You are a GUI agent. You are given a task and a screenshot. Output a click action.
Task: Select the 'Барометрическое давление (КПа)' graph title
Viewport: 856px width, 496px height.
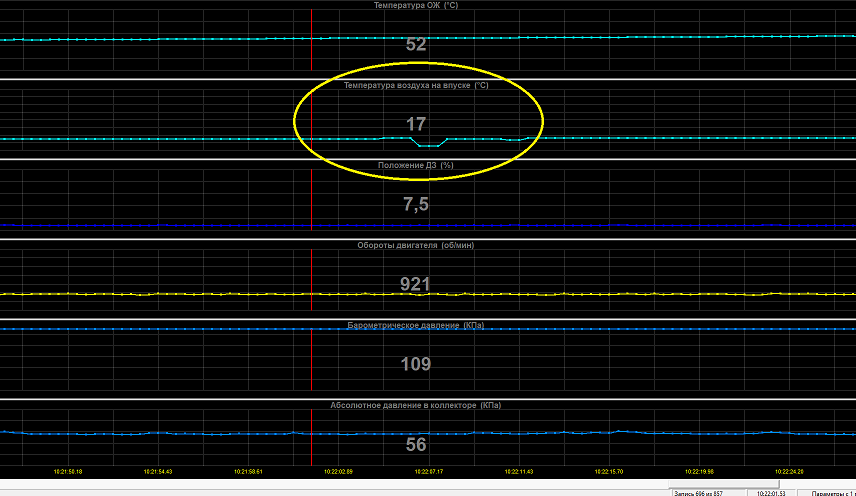coord(416,325)
